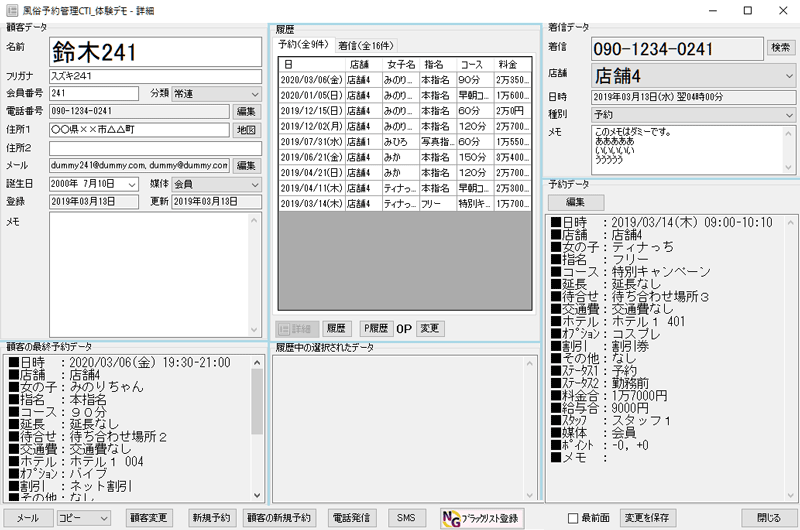Click 編集 button next to phone number
This screenshot has width=800, height=530.
coord(245,111)
